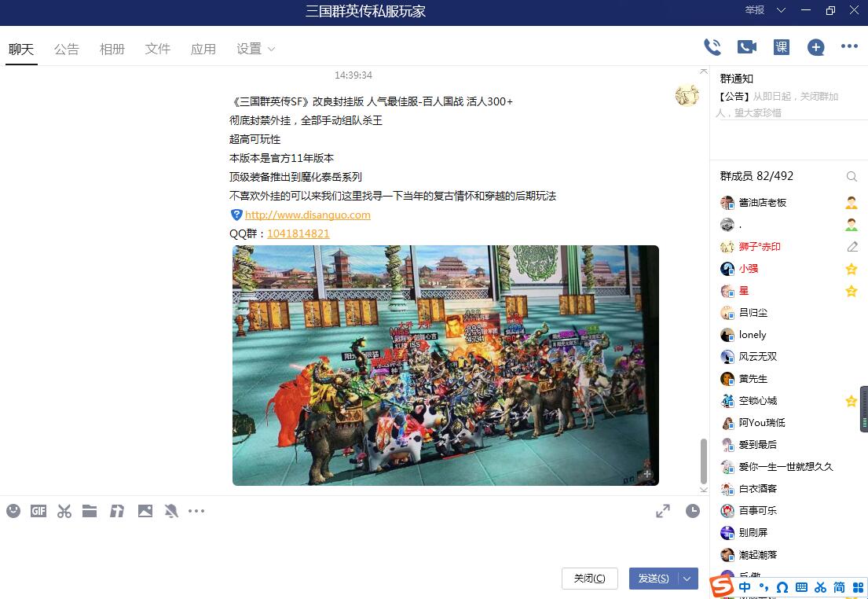Viewport: 868px width, 599px height.
Task: Click the send picture icon
Action: [x=145, y=511]
